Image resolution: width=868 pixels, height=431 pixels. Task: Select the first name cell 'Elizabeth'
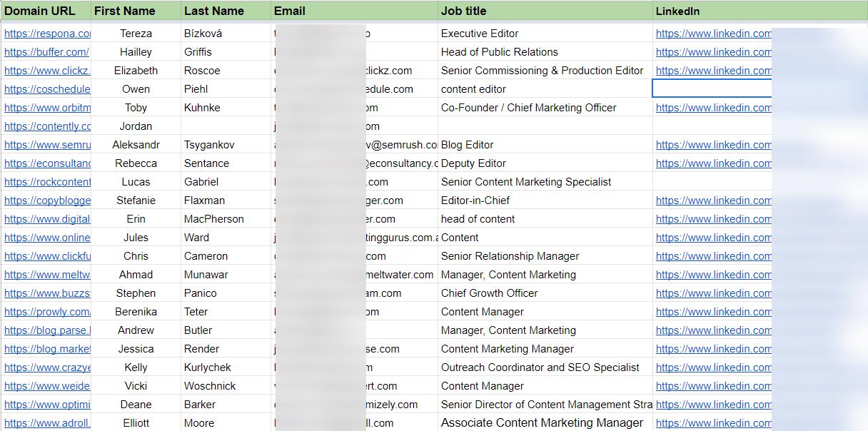136,71
